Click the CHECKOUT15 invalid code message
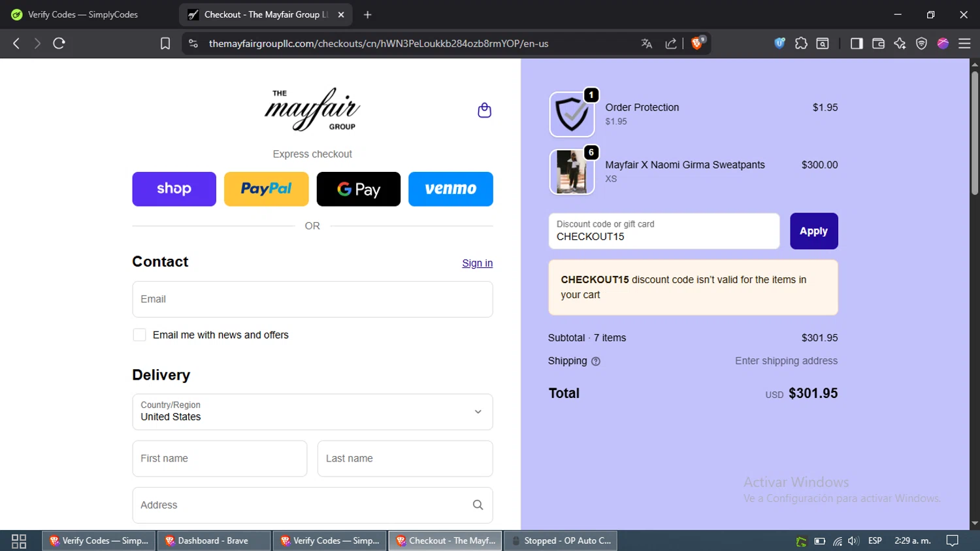This screenshot has width=980, height=551. tap(693, 288)
